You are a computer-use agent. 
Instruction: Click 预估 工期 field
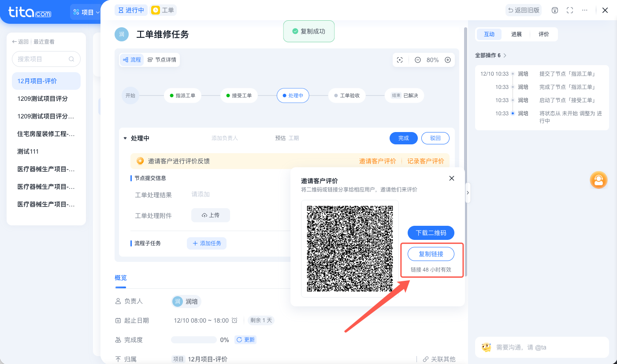coord(287,138)
